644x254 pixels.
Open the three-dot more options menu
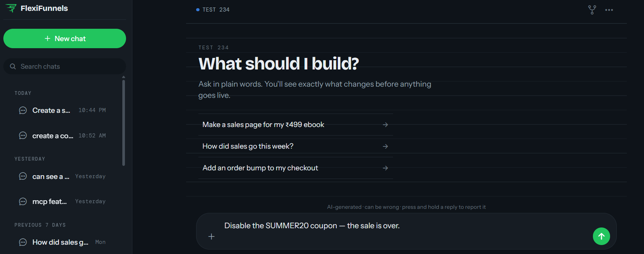click(x=609, y=10)
